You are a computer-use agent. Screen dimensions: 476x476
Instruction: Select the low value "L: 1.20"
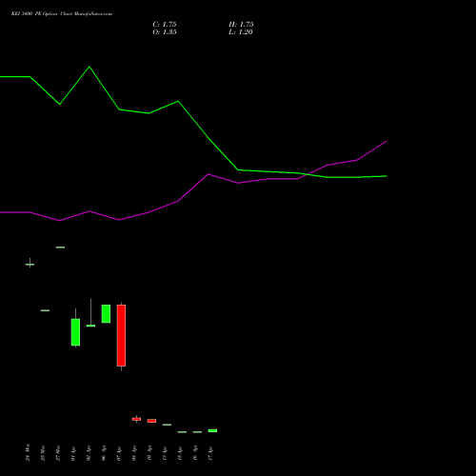[241, 32]
